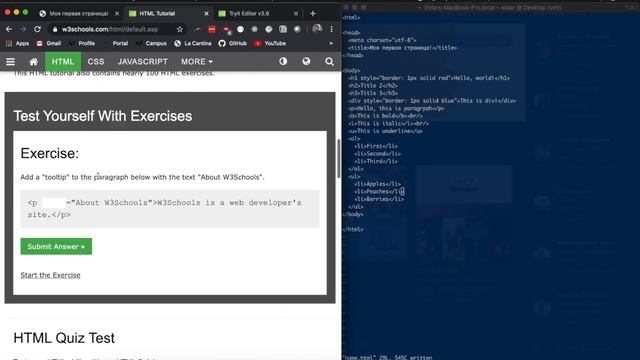This screenshot has width=640, height=360.
Task: Click the Berries list item line in editor
Action: pyautogui.click(x=379, y=199)
